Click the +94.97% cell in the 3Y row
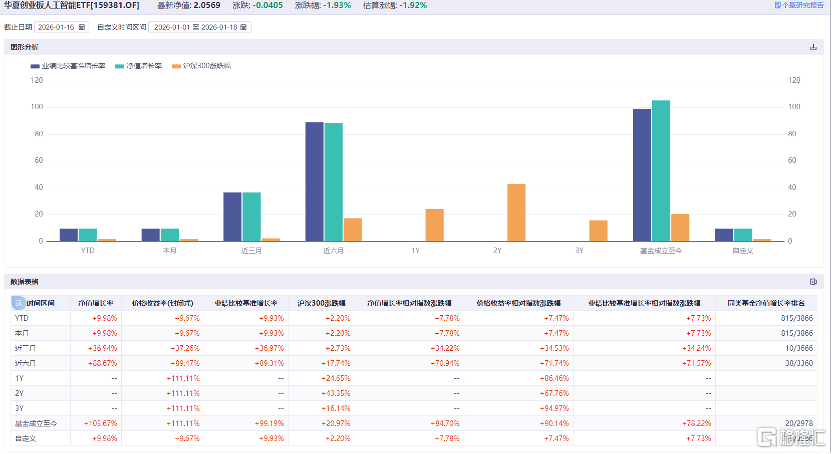 [554, 408]
